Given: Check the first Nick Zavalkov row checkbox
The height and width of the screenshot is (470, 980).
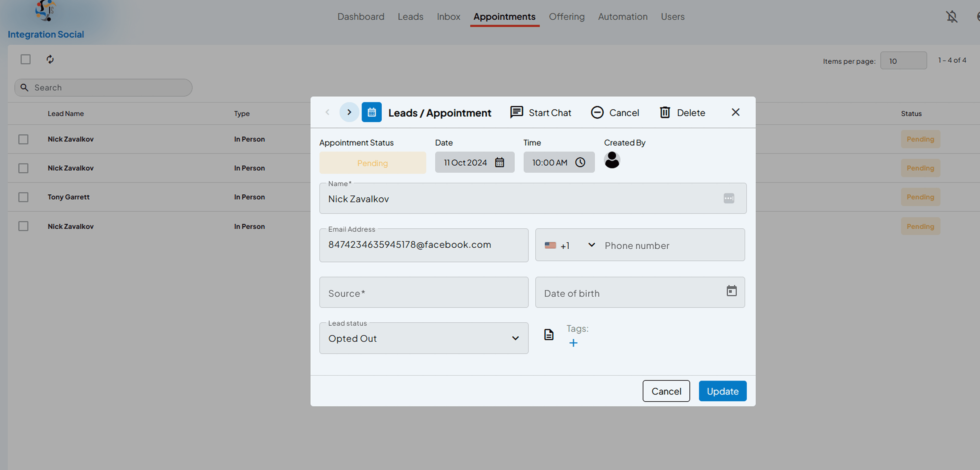Looking at the screenshot, I should coord(23,139).
